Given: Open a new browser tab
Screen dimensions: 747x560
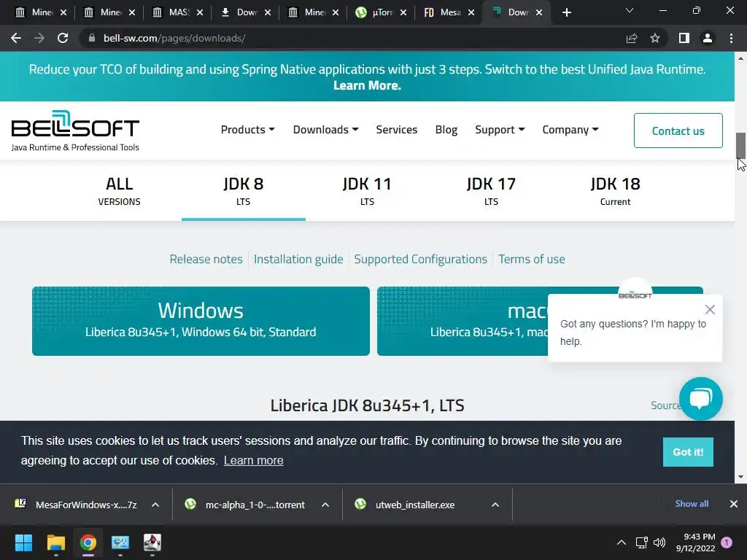Looking at the screenshot, I should click(566, 12).
